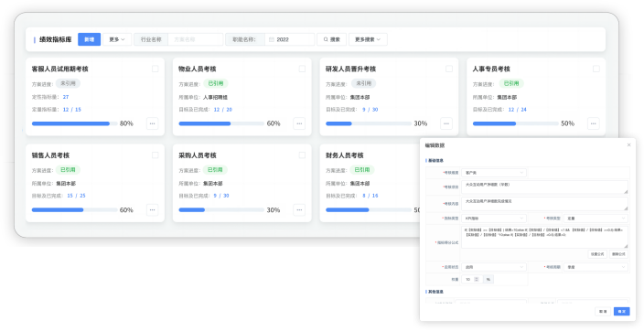Tick the checkbox on 采购人员考核 card

tap(302, 155)
